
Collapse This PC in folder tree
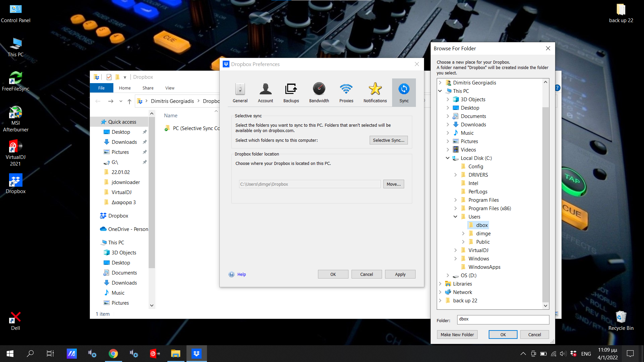pyautogui.click(x=440, y=91)
